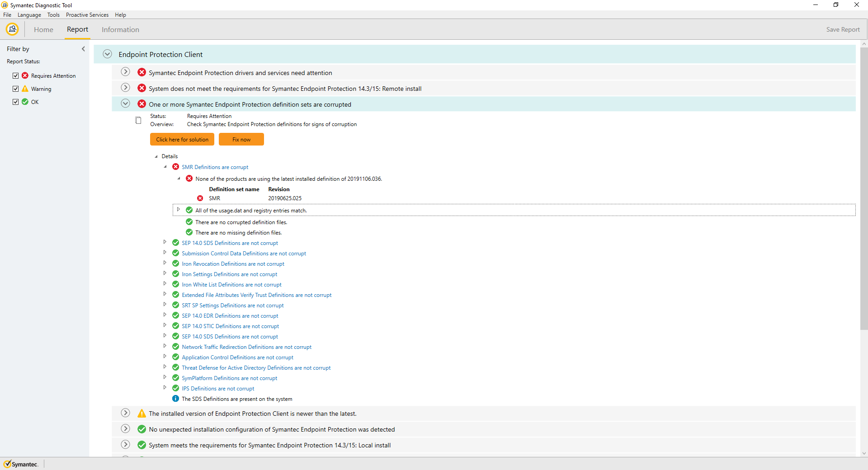868x470 pixels.
Task: Open SEP 14.0 EDR Definitions link
Action: pyautogui.click(x=230, y=316)
